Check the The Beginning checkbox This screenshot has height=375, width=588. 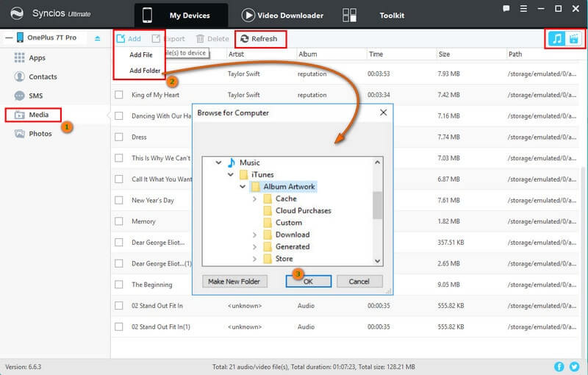pyautogui.click(x=119, y=285)
